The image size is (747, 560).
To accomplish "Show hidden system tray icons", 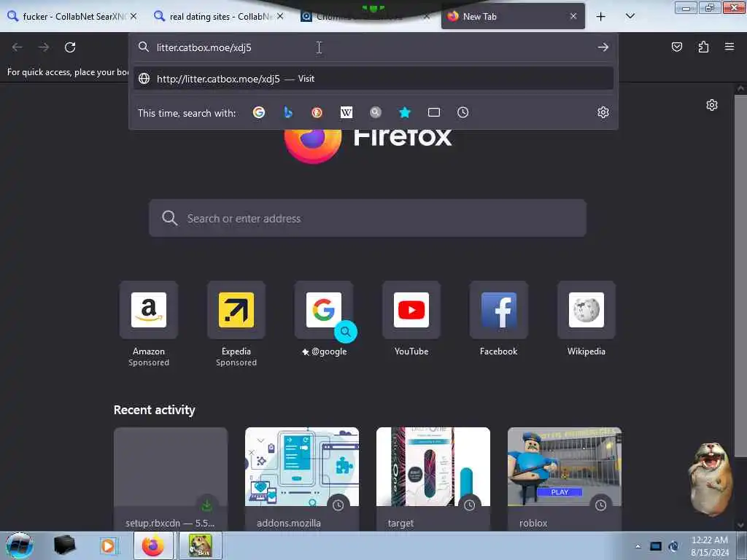I will [x=638, y=546].
